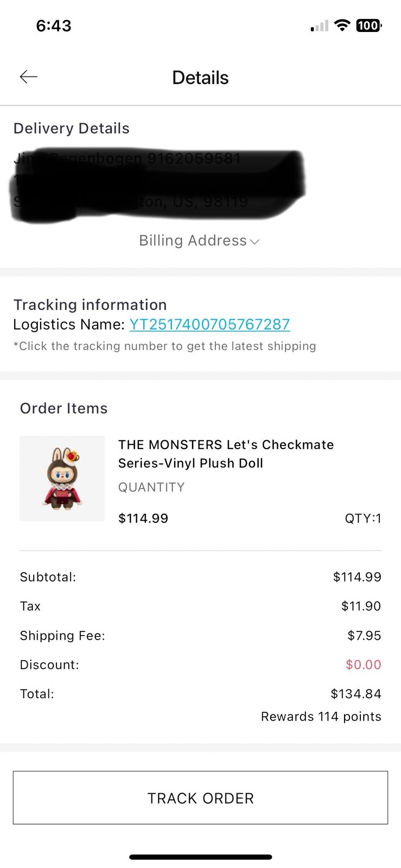Tap the red $0.00 discount amount
Viewport: 401px width, 868px height.
363,665
